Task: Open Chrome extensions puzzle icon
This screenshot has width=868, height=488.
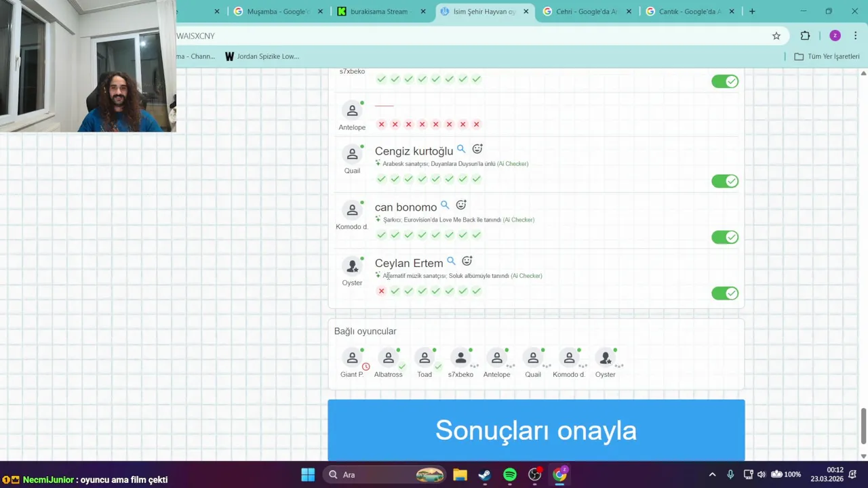Action: pos(805,36)
